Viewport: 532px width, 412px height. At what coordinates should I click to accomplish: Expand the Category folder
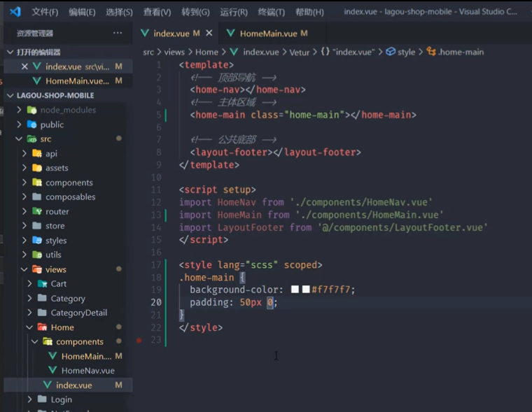[x=30, y=298]
